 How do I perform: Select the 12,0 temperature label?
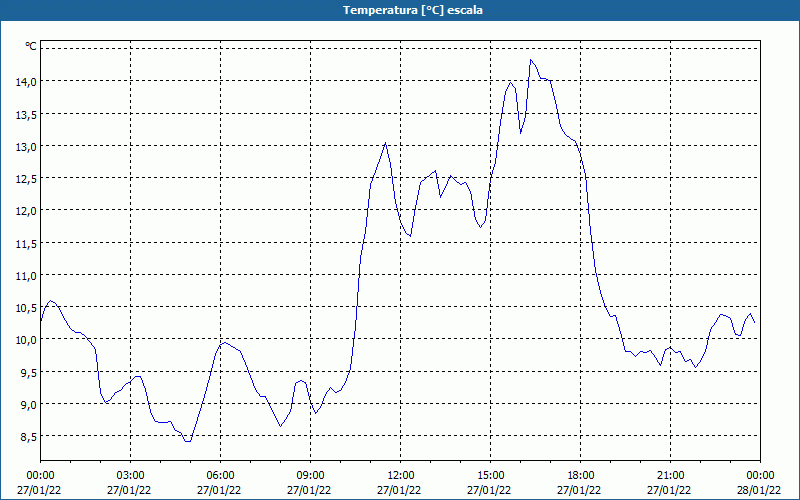coord(27,211)
